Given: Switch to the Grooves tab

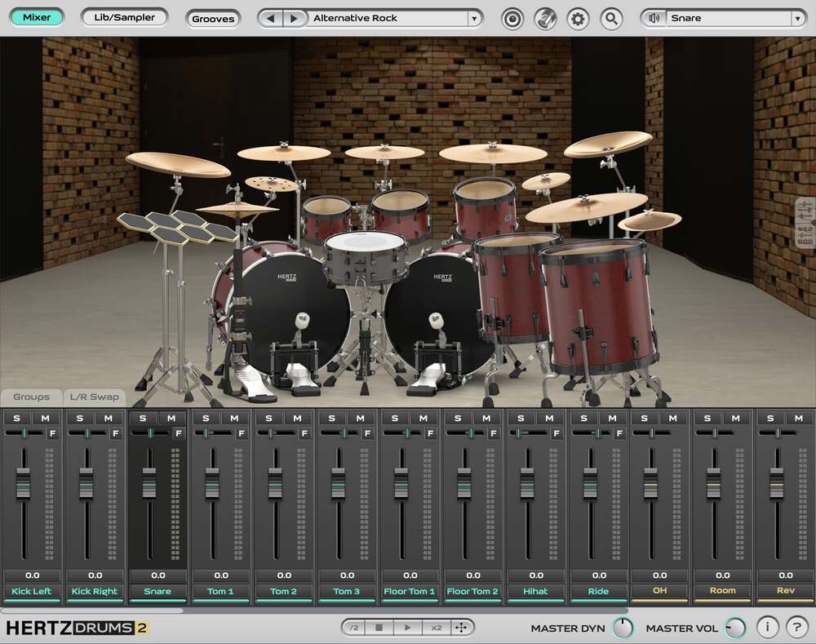Looking at the screenshot, I should click(213, 19).
